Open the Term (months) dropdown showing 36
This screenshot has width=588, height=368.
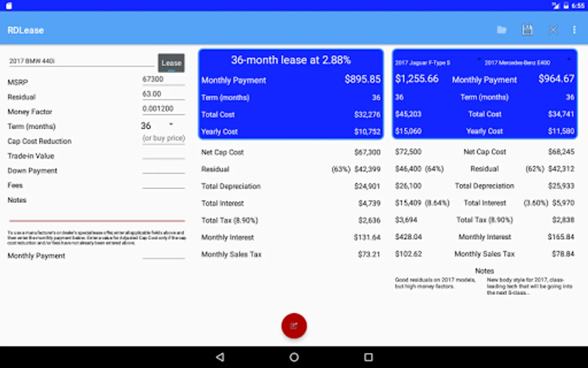[x=158, y=126]
